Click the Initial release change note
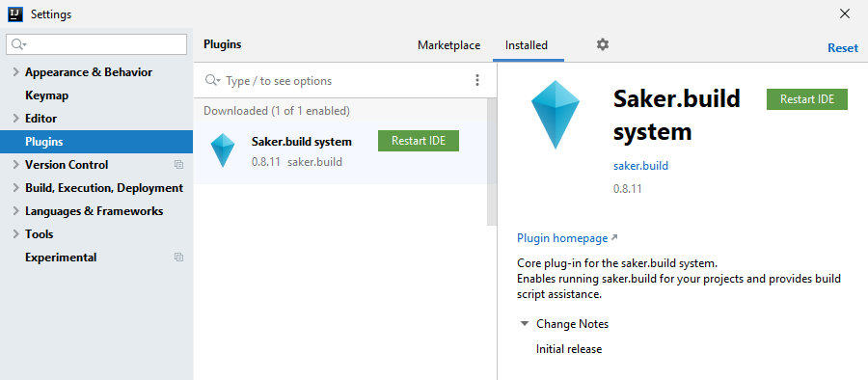 click(x=568, y=349)
